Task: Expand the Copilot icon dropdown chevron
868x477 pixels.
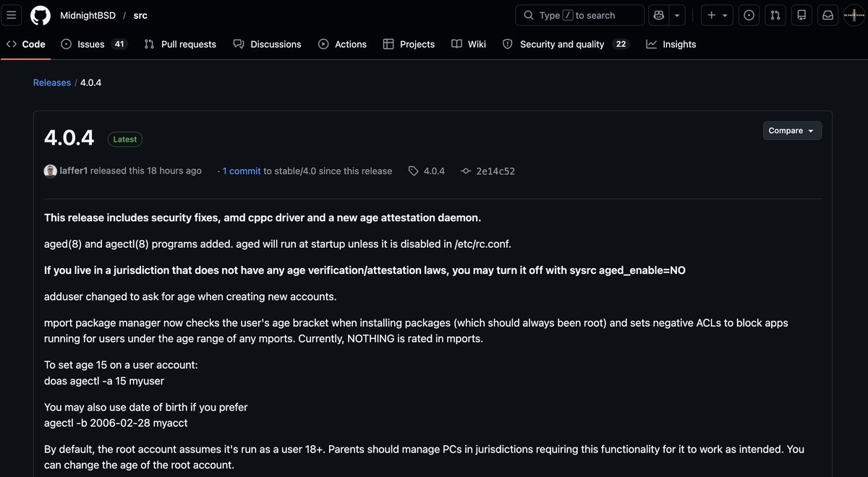Action: (676, 15)
